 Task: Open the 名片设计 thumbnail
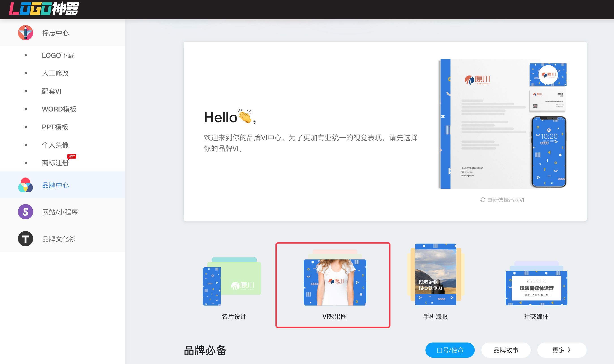[x=232, y=282]
